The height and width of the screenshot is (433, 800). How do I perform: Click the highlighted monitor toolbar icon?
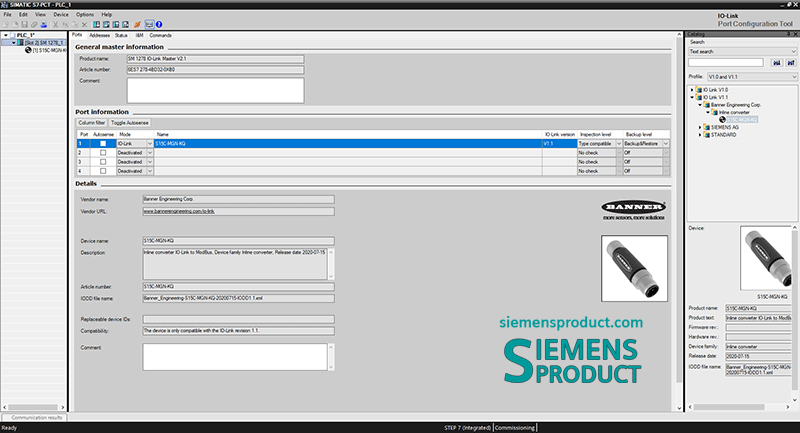point(149,24)
